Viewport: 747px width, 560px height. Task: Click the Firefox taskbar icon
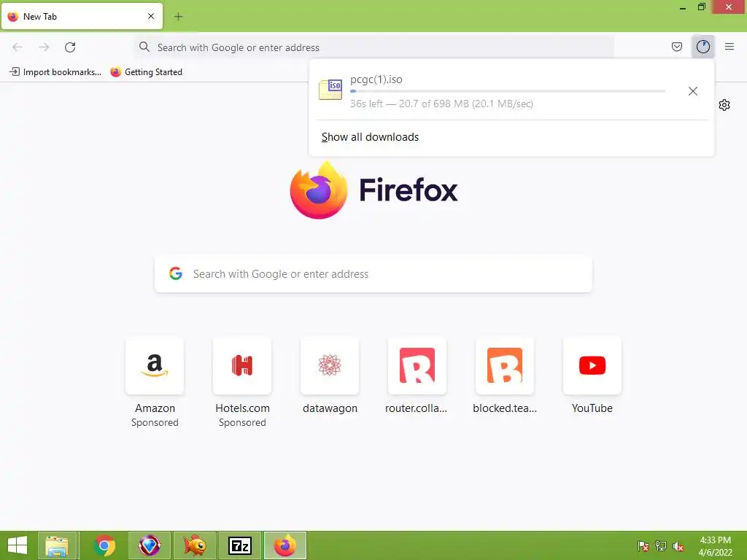tap(285, 545)
